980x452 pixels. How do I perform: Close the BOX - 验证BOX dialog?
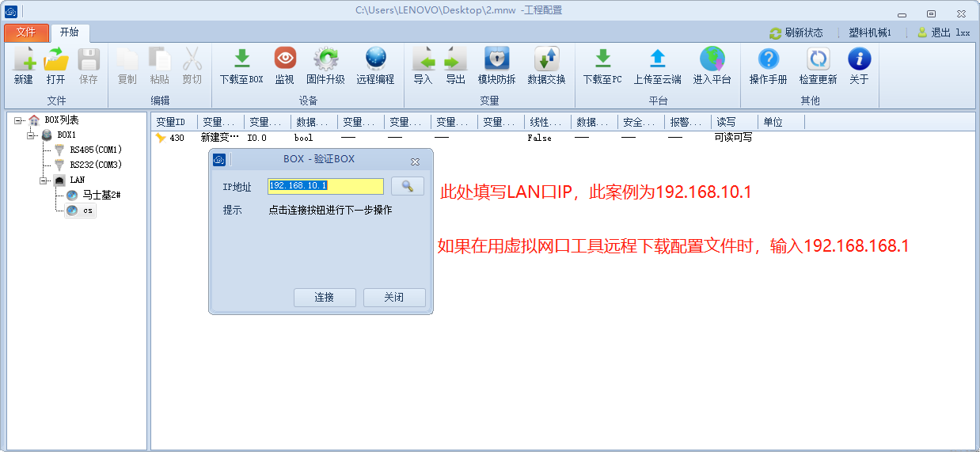[415, 161]
